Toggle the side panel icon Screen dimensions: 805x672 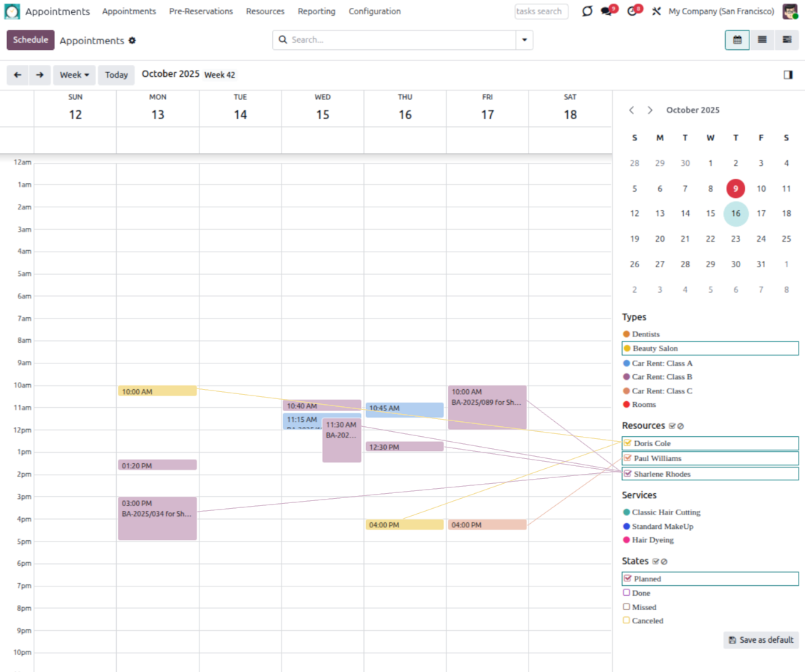point(788,75)
